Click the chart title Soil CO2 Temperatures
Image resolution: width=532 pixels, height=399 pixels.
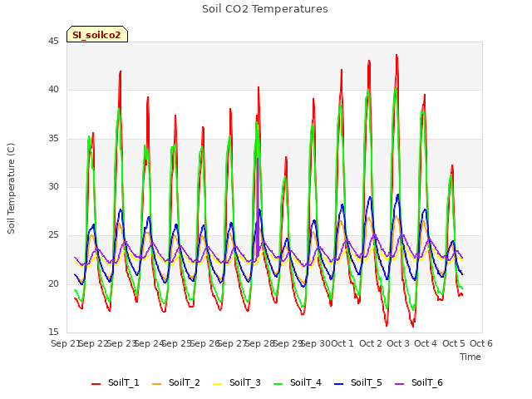tap(265, 9)
